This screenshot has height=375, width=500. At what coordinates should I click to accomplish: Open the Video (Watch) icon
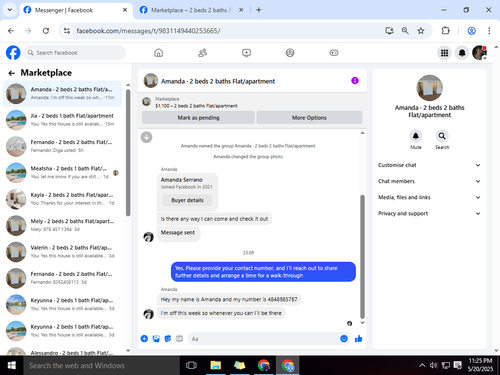click(x=246, y=53)
